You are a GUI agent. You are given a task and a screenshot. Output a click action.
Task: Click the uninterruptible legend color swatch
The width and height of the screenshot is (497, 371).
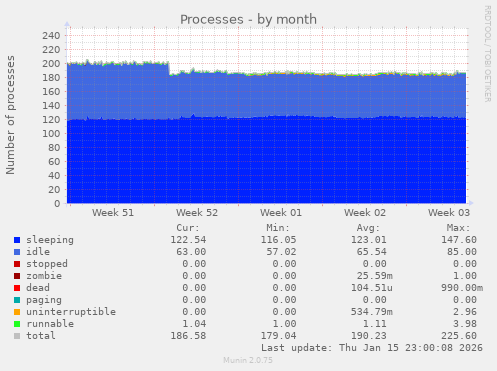coord(17,312)
